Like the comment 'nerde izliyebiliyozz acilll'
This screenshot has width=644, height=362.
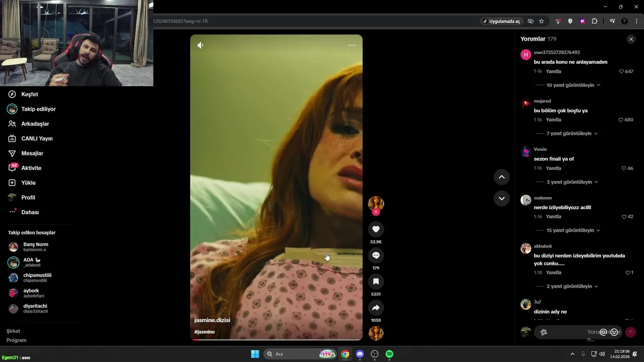point(624,217)
